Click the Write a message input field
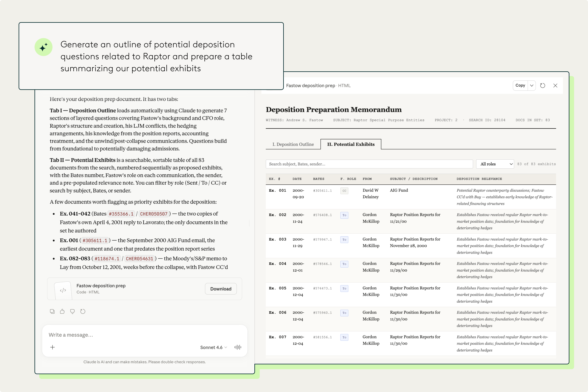 click(144, 335)
